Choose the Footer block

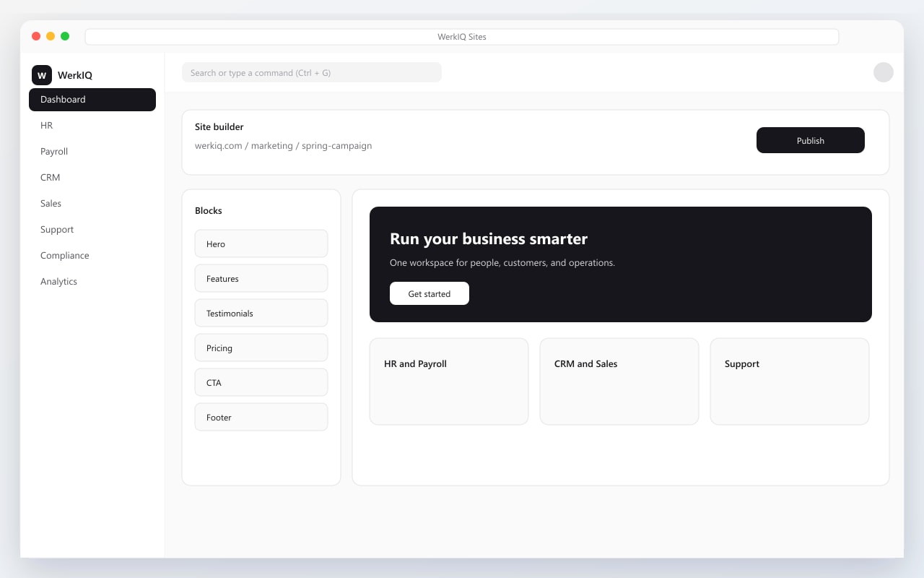point(261,417)
